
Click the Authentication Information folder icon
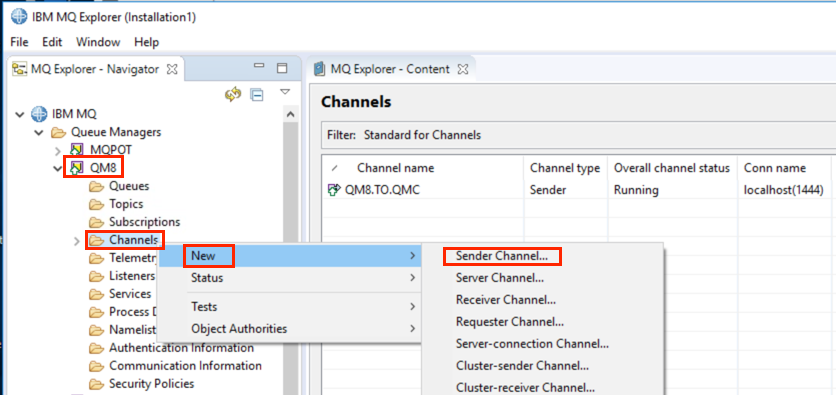coord(96,349)
